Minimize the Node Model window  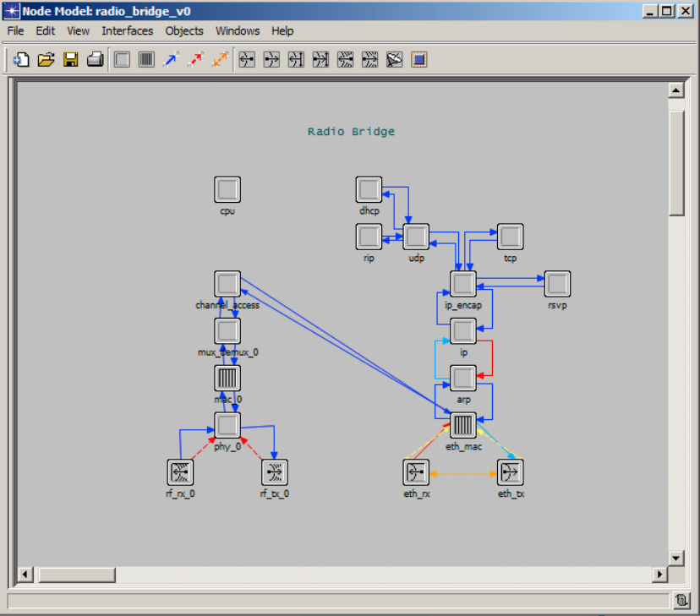pyautogui.click(x=650, y=11)
